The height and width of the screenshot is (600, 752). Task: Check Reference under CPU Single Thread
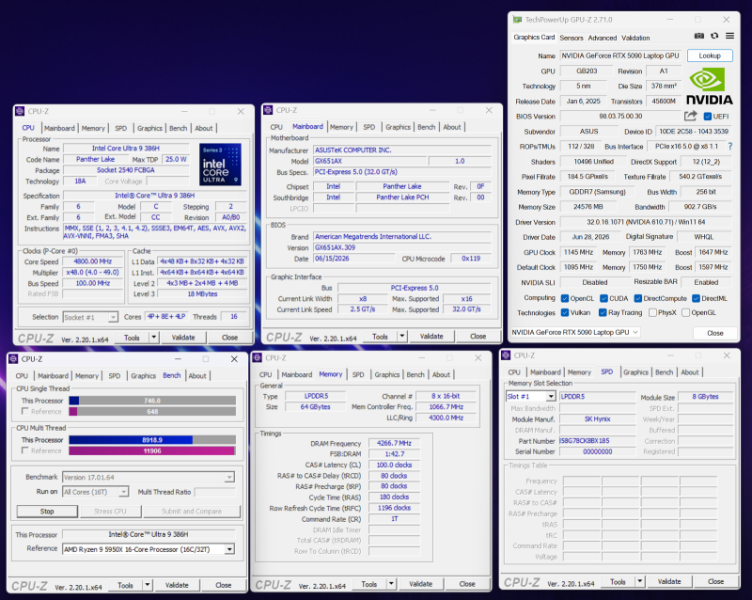25,411
